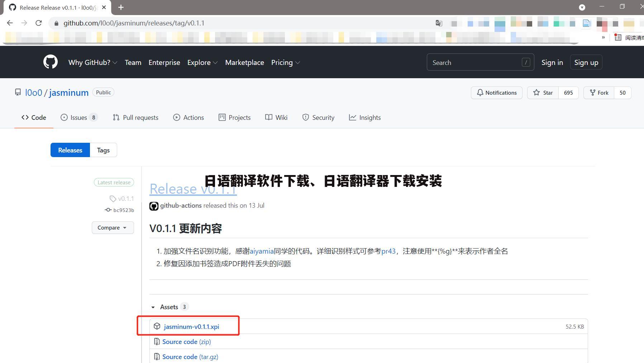Close the Release v0.1.1 tab

tap(104, 7)
